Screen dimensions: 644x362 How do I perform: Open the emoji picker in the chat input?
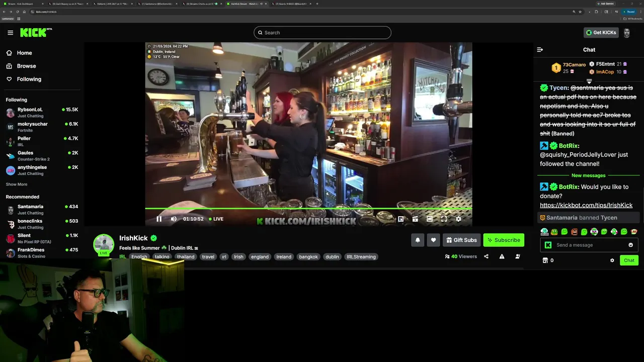[x=630, y=245]
